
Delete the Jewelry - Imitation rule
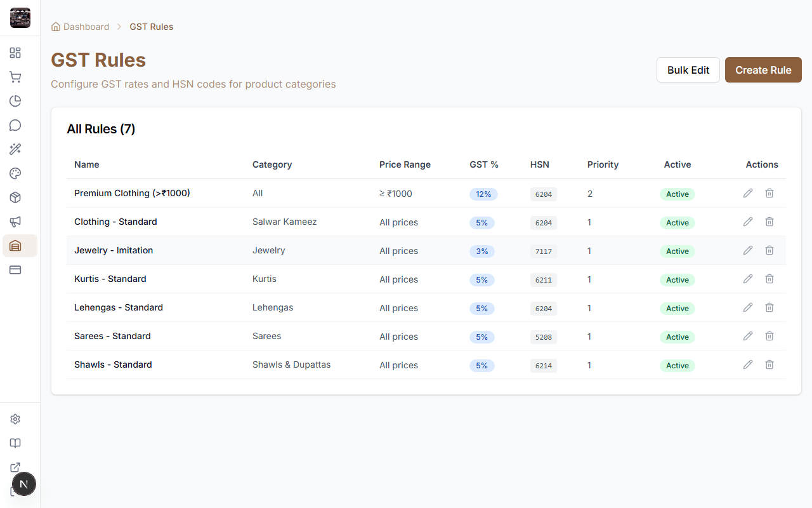(769, 250)
